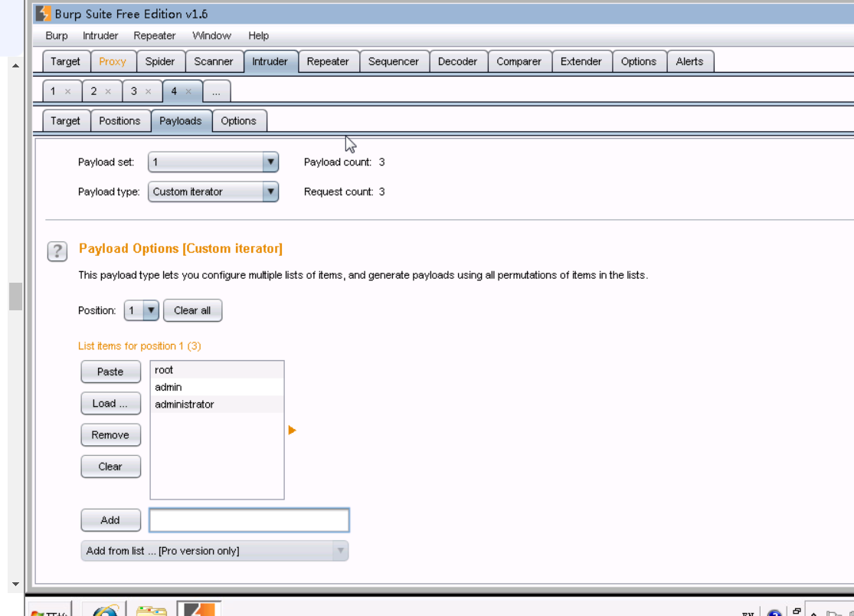Screen dimensions: 854x616
Task: Switch to the Sequencer tab
Action: pyautogui.click(x=394, y=61)
